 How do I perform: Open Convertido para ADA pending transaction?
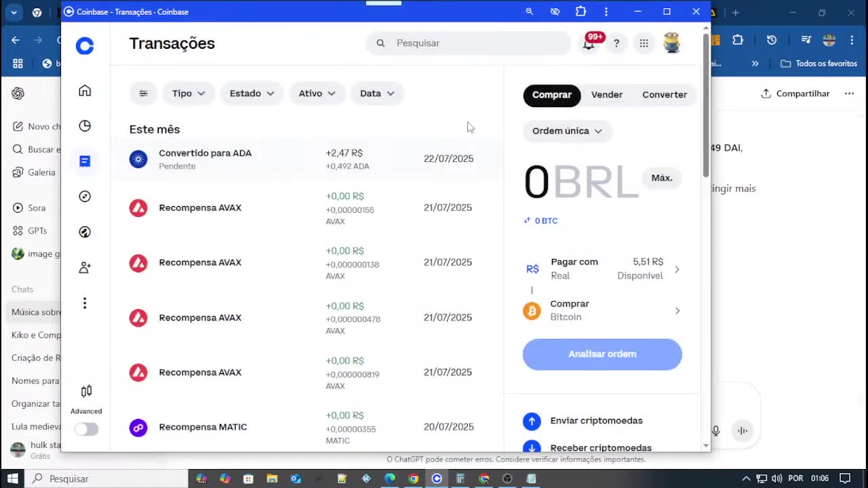[307, 159]
